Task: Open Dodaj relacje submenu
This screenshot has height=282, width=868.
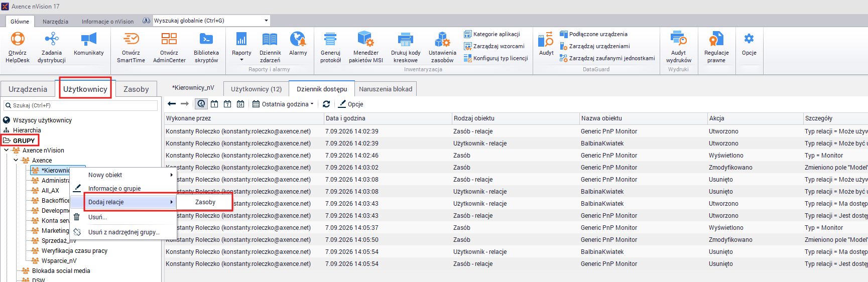Action: 123,202
